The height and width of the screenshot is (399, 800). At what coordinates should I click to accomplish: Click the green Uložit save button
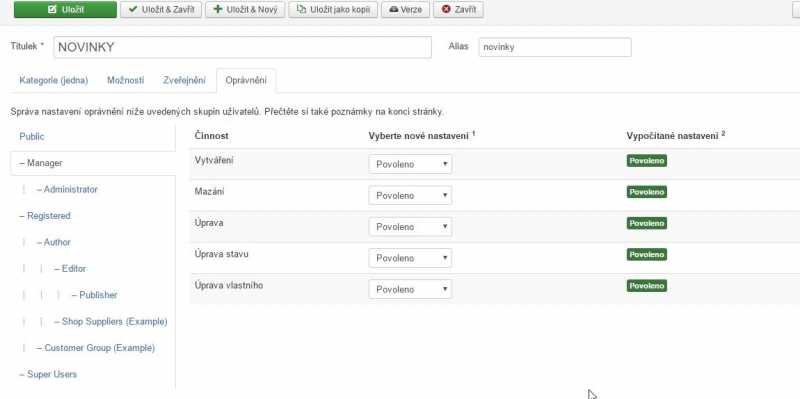tap(65, 9)
